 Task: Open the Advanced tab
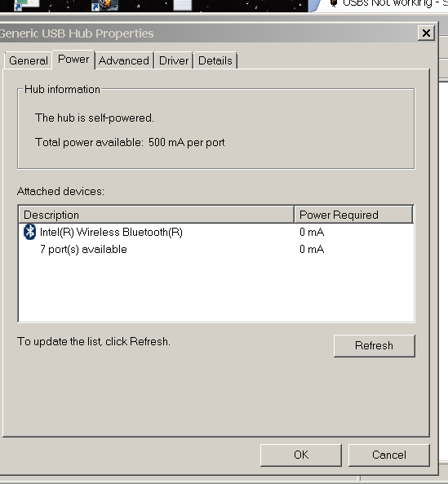124,60
